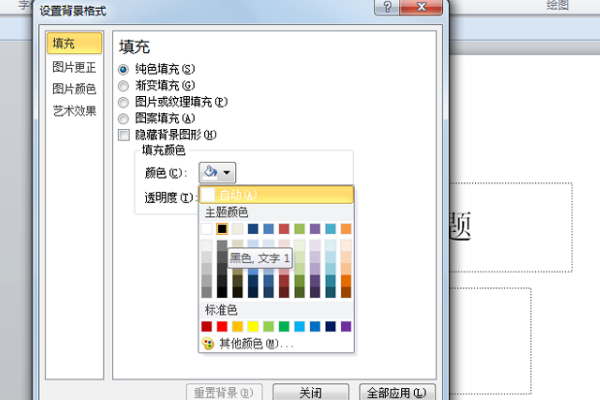600x400 pixels.
Task: Click the 其他颜色 palette icon
Action: [208, 344]
